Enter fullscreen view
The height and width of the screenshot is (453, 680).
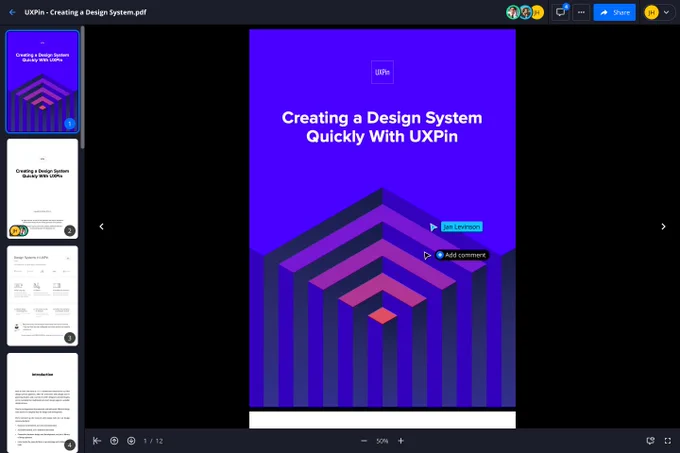668,441
